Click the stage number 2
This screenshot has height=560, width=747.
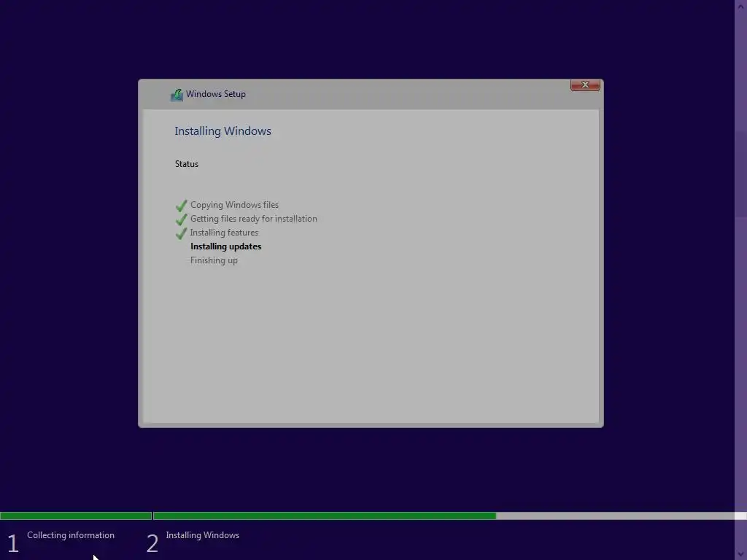152,543
